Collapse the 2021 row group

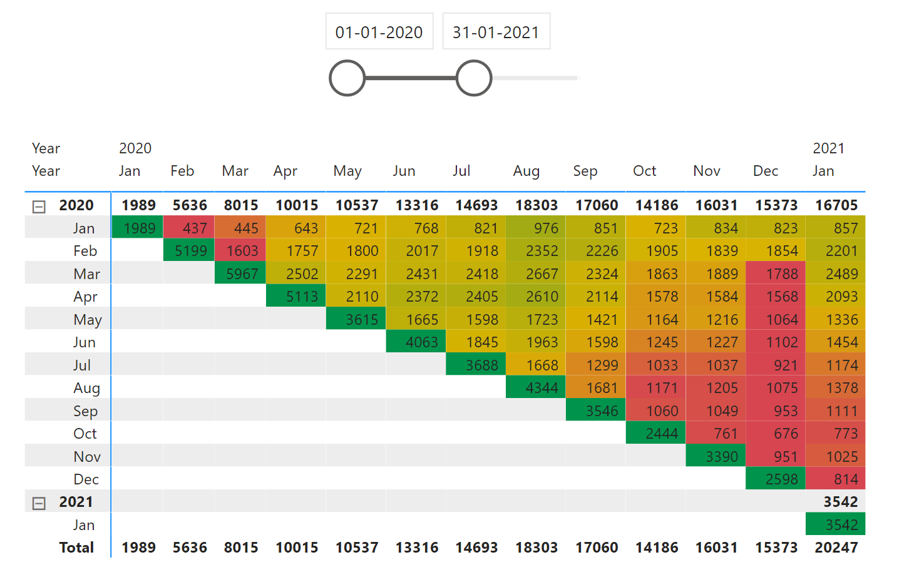pos(39,503)
